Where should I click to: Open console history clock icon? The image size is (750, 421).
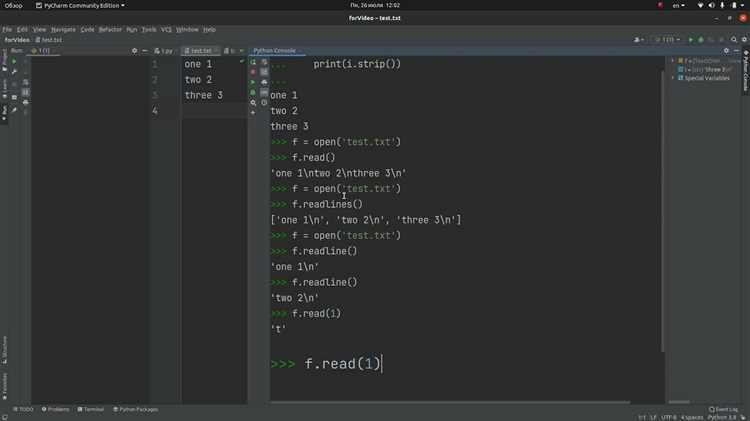point(264,102)
